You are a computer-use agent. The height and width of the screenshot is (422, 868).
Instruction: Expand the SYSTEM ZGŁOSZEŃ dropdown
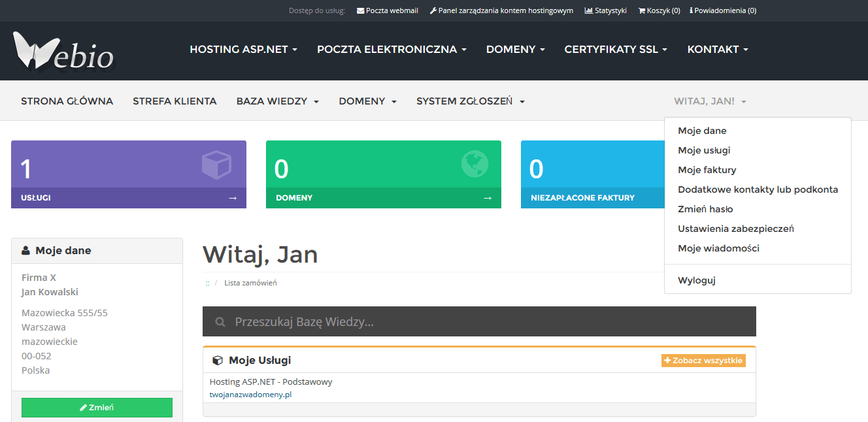(471, 101)
